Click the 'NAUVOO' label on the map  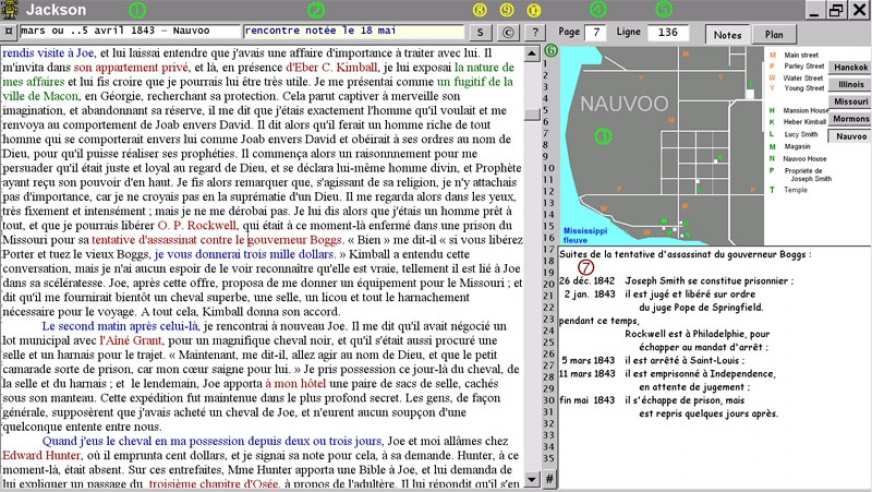tap(624, 104)
